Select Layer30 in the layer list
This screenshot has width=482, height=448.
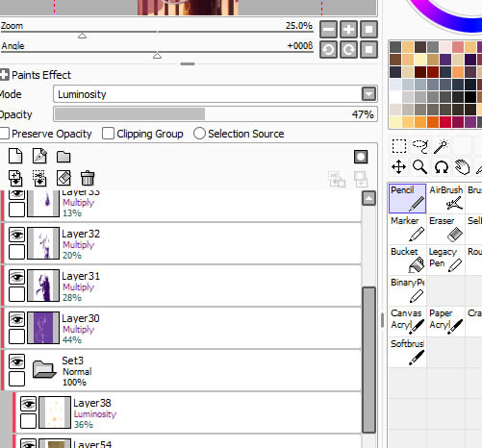click(x=183, y=328)
